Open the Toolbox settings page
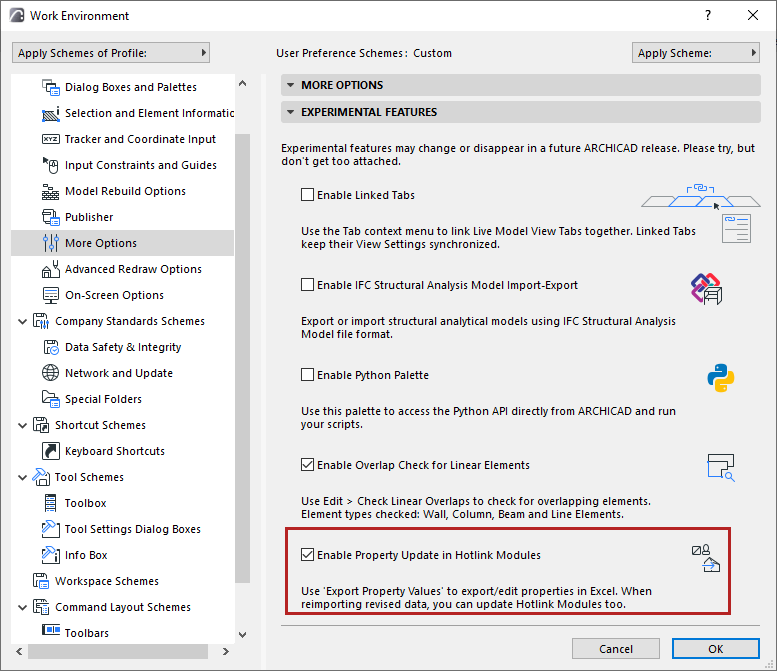 click(122, 503)
